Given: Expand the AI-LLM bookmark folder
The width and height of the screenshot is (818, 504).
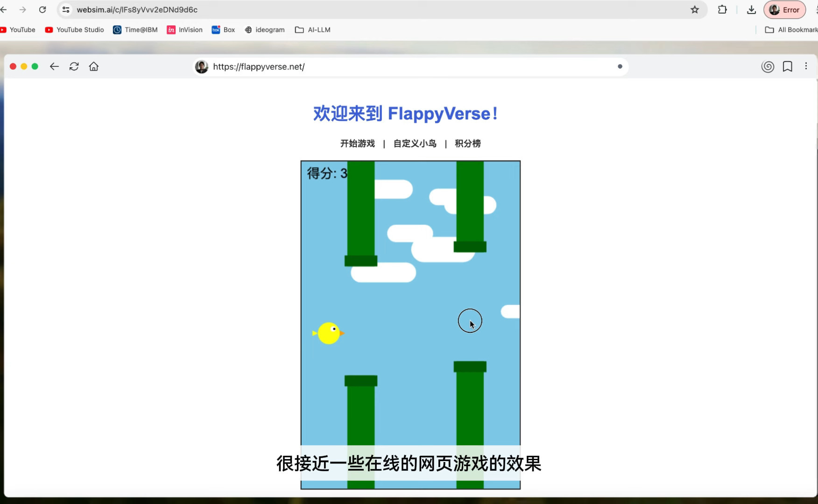Looking at the screenshot, I should click(313, 30).
